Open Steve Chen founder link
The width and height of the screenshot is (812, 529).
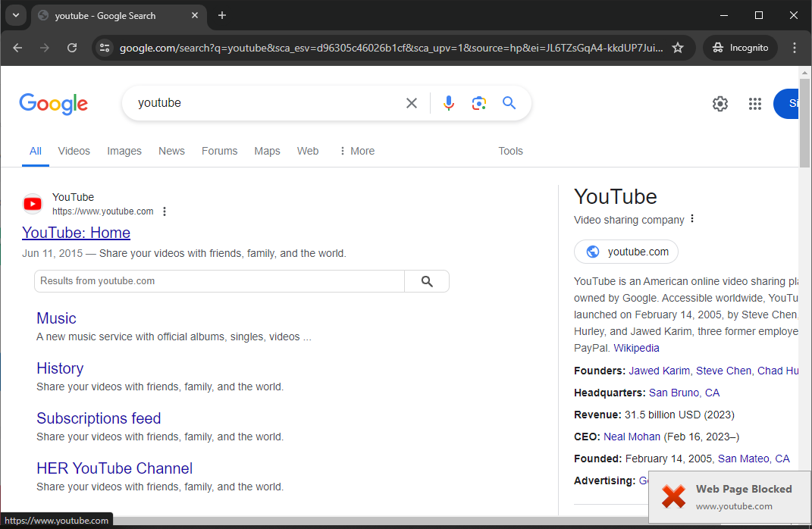point(723,371)
